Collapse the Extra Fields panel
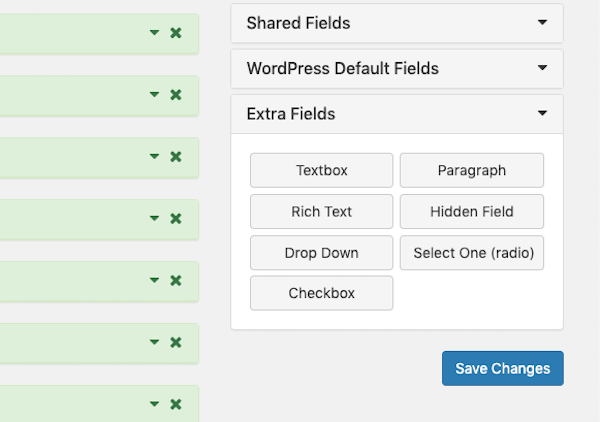Screen dimensions: 600x422 point(397,114)
